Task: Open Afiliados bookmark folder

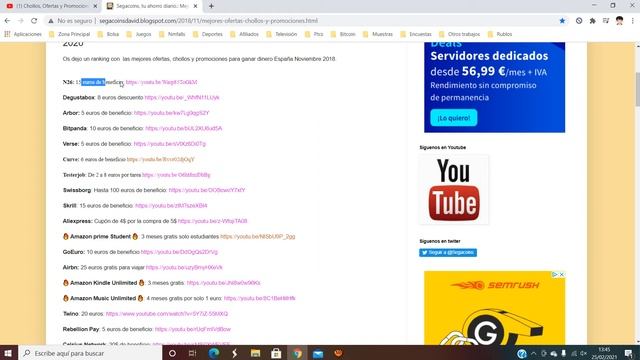Action: [244, 34]
